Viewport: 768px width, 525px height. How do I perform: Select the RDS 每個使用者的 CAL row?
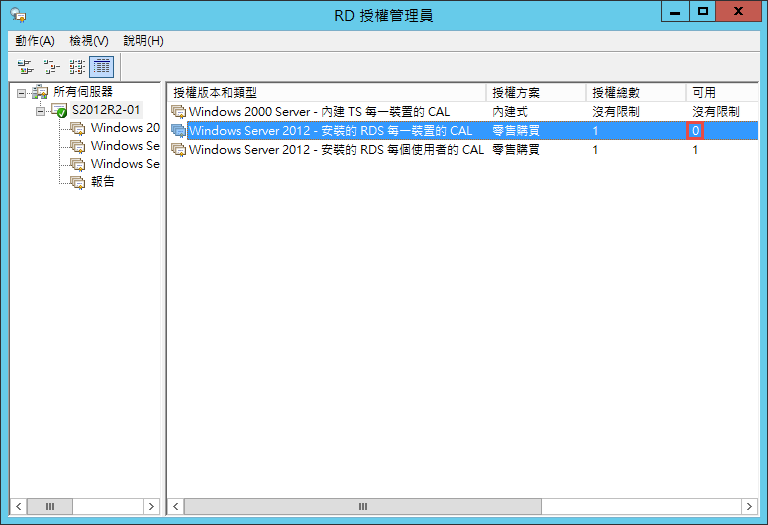point(463,150)
